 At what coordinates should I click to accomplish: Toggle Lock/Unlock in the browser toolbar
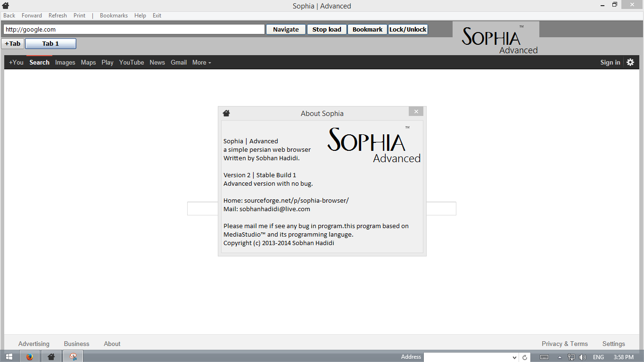tap(407, 29)
